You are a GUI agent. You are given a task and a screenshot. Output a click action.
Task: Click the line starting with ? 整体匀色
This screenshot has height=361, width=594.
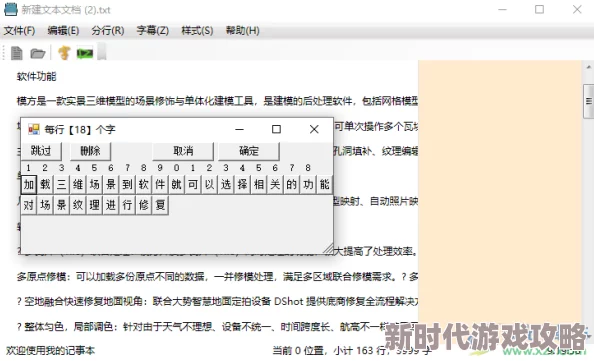pos(217,327)
